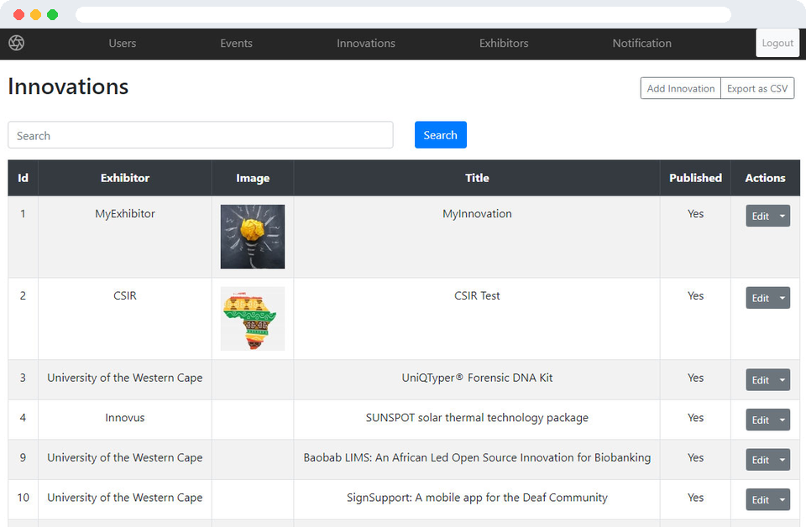Edit the SUNSPOT solar thermal row
The image size is (806, 532).
pos(761,420)
